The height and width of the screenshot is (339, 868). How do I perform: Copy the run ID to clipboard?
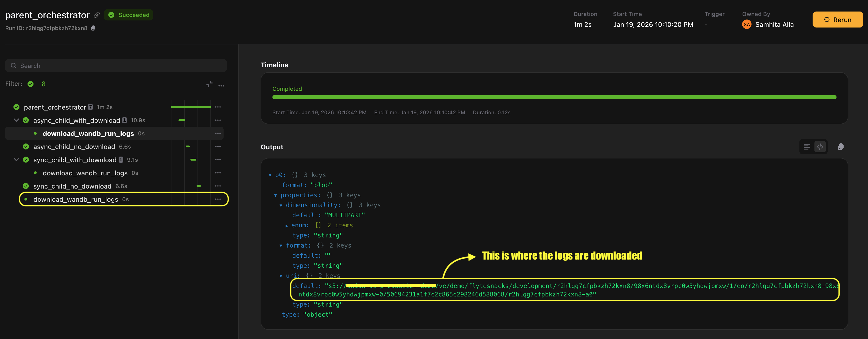(93, 28)
